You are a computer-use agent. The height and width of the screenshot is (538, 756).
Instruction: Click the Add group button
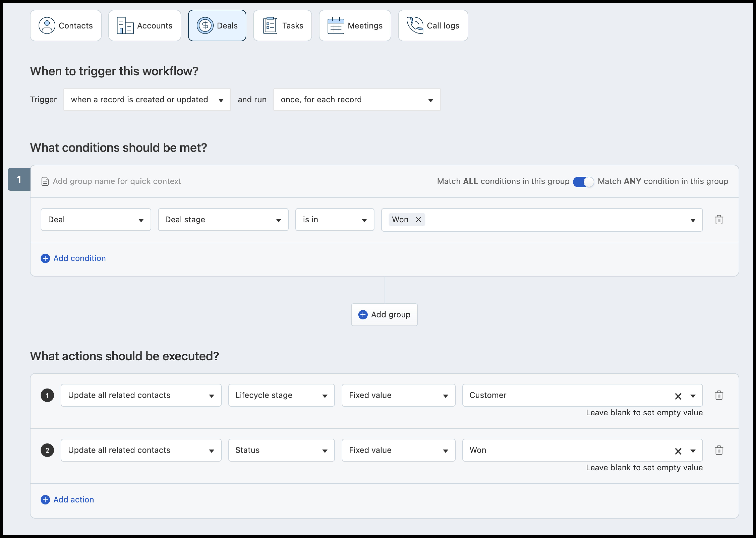pyautogui.click(x=384, y=315)
